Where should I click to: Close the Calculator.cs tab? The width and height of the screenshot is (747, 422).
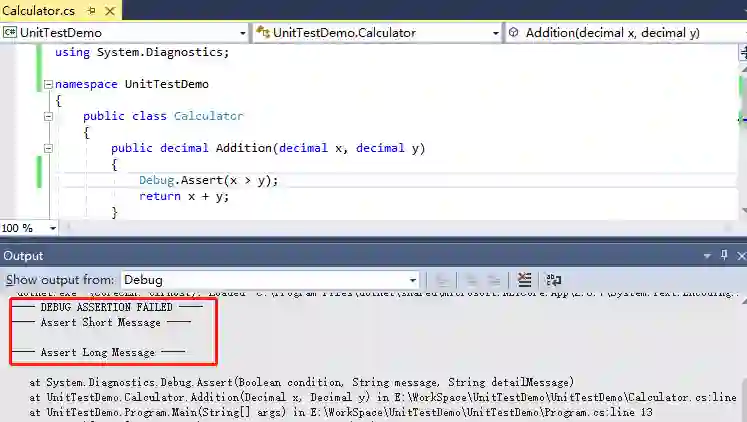[110, 10]
